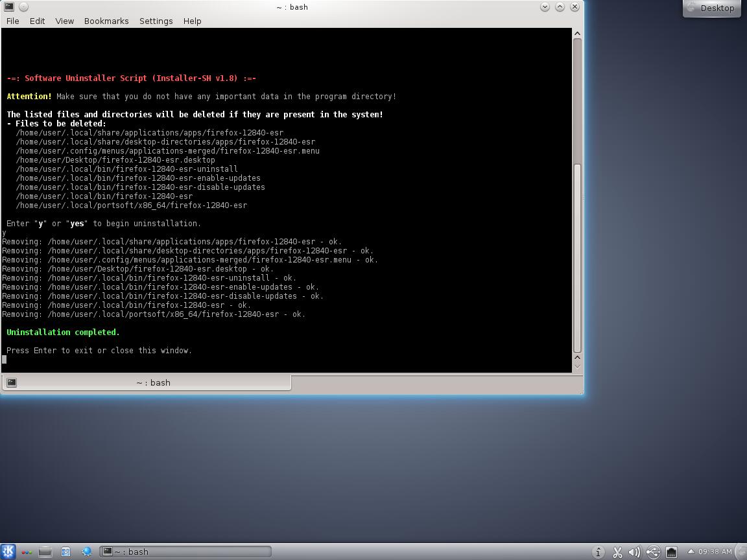Open the USB device notifier icon

[x=653, y=552]
